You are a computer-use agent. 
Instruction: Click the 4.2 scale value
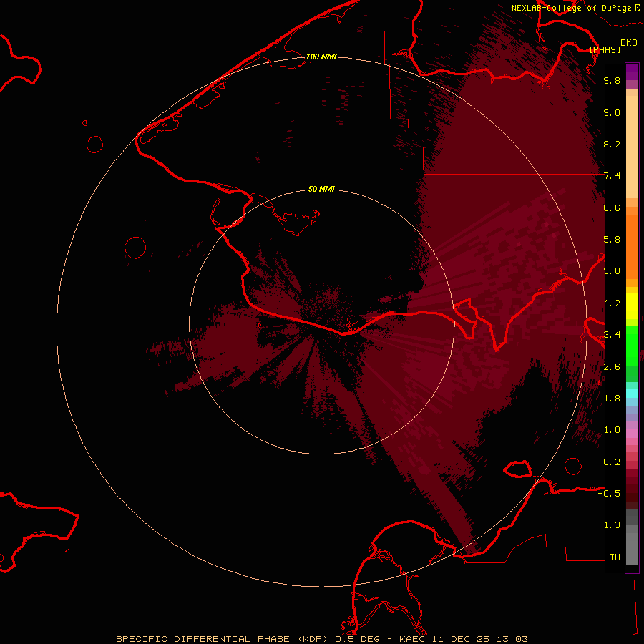tap(612, 303)
